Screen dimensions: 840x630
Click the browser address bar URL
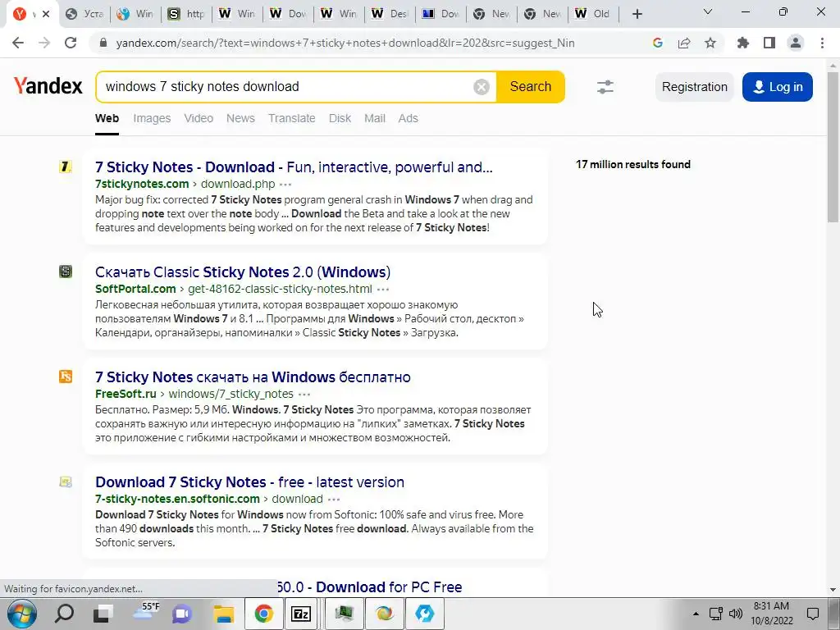[345, 43]
